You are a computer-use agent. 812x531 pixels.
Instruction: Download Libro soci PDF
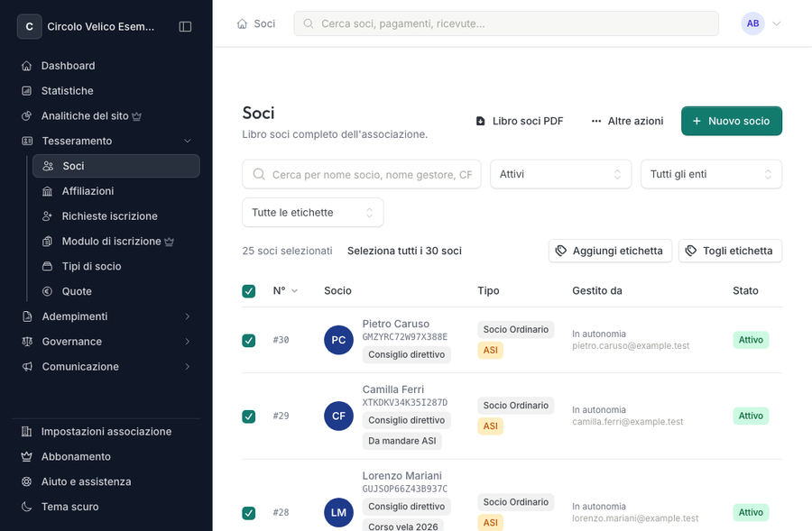pyautogui.click(x=520, y=121)
